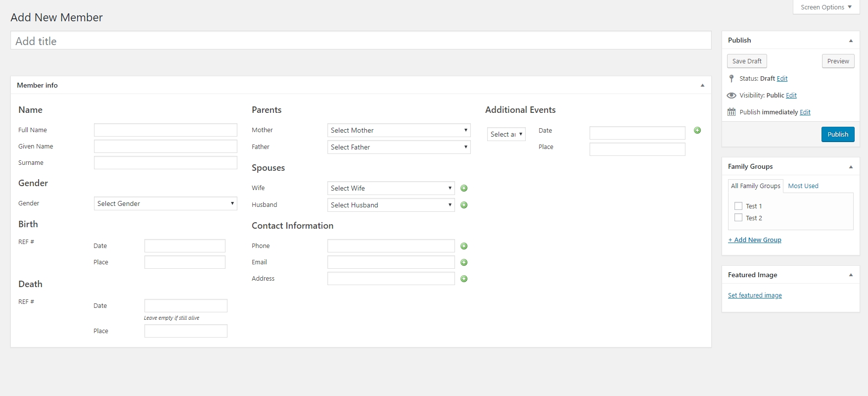Add another Email field with plus icon
This screenshot has width=868, height=396.
coord(464,262)
